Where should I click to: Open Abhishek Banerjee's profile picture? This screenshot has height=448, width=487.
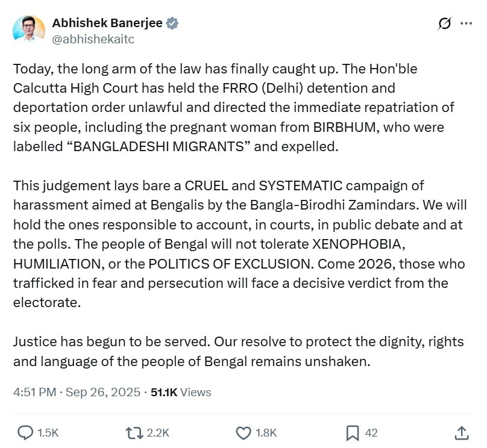tap(29, 29)
